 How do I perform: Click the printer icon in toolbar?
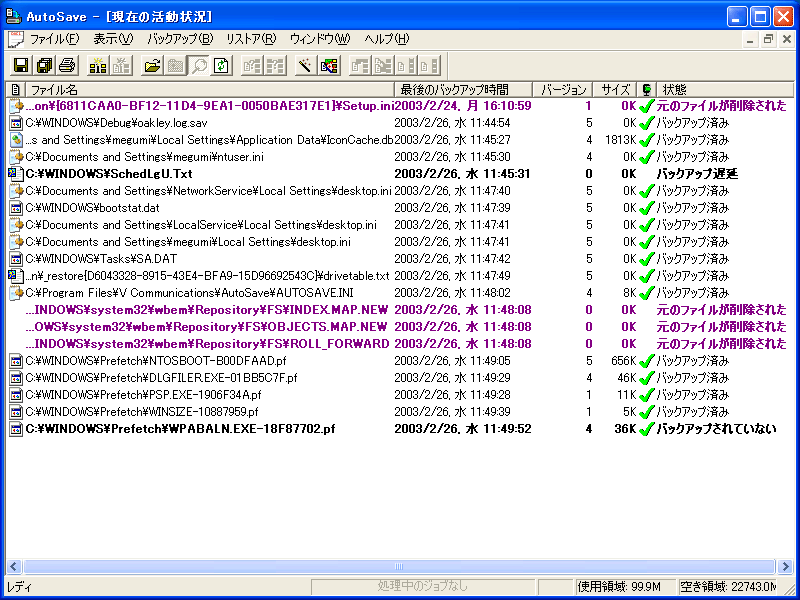point(67,65)
